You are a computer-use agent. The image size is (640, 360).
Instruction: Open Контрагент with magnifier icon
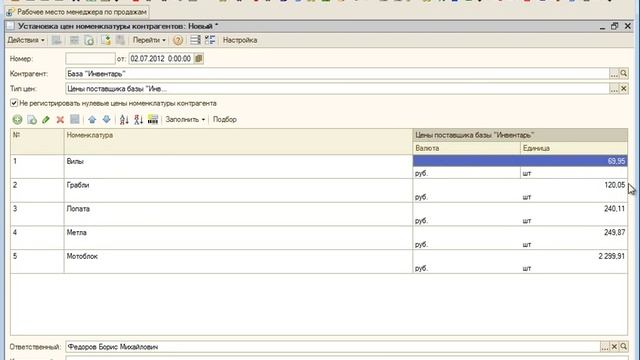[624, 73]
